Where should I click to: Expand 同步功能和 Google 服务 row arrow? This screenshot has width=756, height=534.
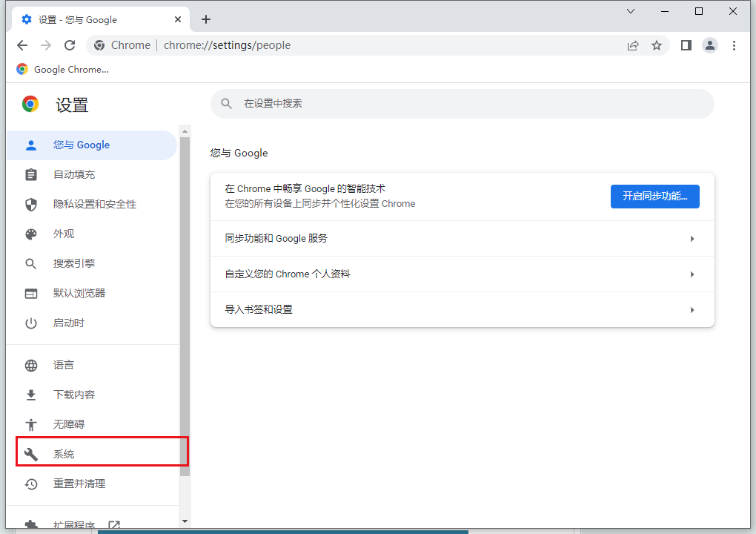click(x=692, y=239)
